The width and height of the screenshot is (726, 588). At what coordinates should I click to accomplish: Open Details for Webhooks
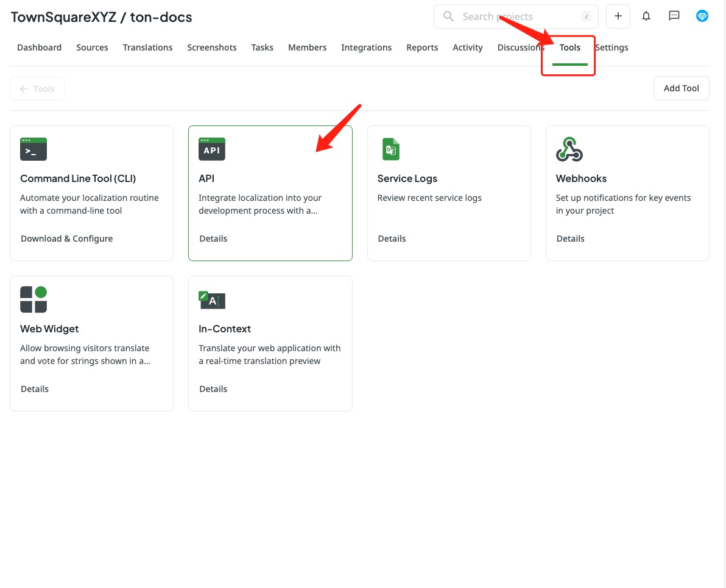(x=570, y=238)
